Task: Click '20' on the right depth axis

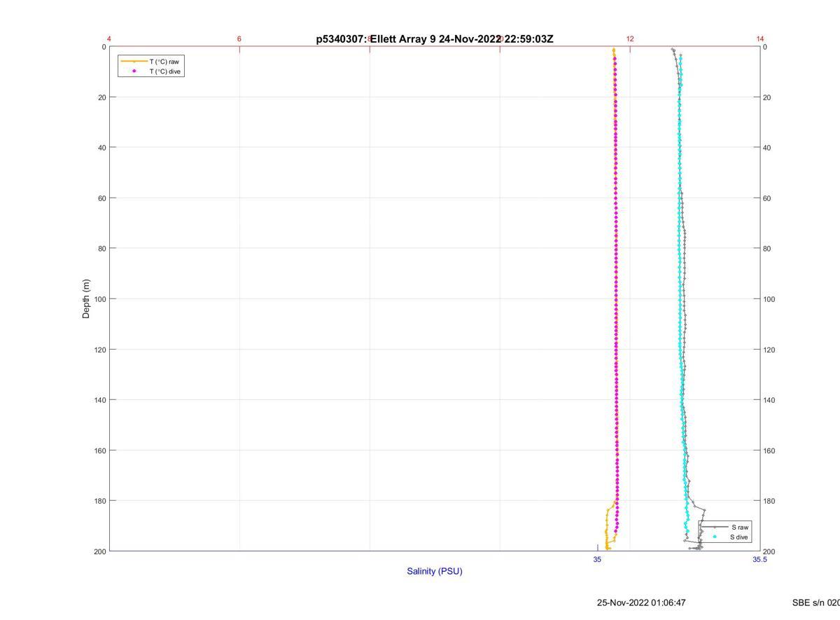Action: (x=766, y=97)
